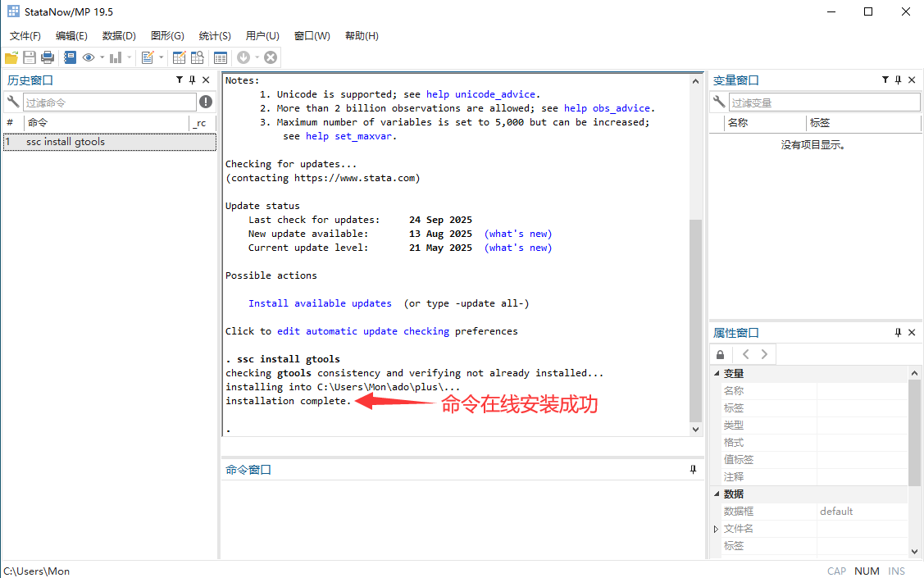Image resolution: width=924 pixels, height=578 pixels.
Task: Click the Break stop icon
Action: (x=271, y=57)
